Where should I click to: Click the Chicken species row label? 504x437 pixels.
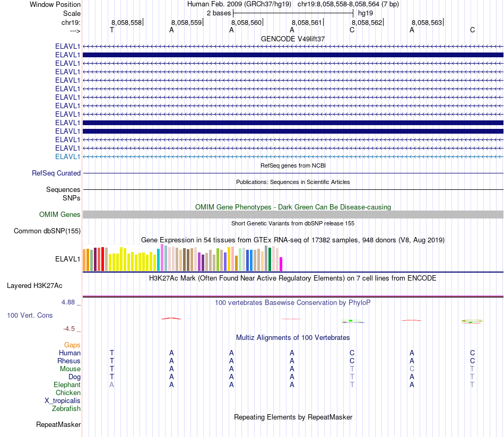click(68, 392)
